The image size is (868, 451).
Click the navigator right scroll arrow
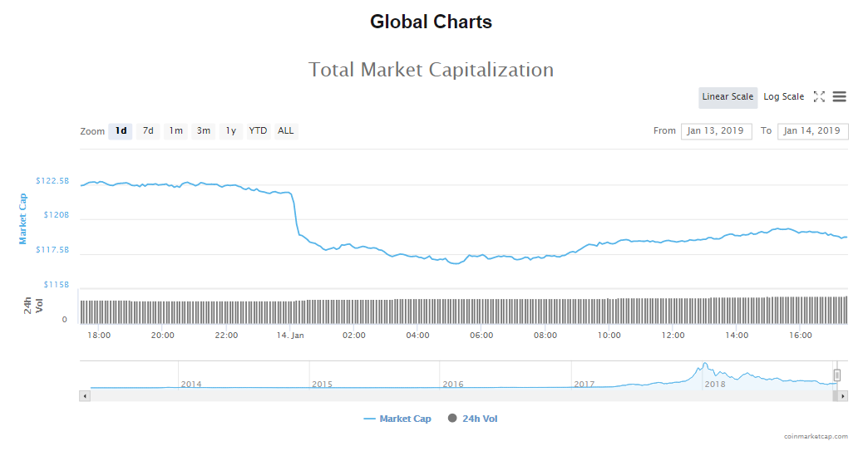843,396
